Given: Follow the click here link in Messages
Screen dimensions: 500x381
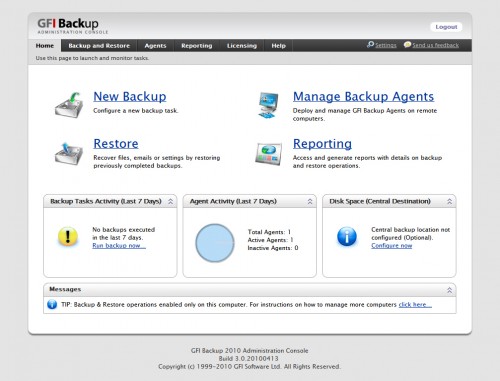Looking at the screenshot, I should click(415, 305).
